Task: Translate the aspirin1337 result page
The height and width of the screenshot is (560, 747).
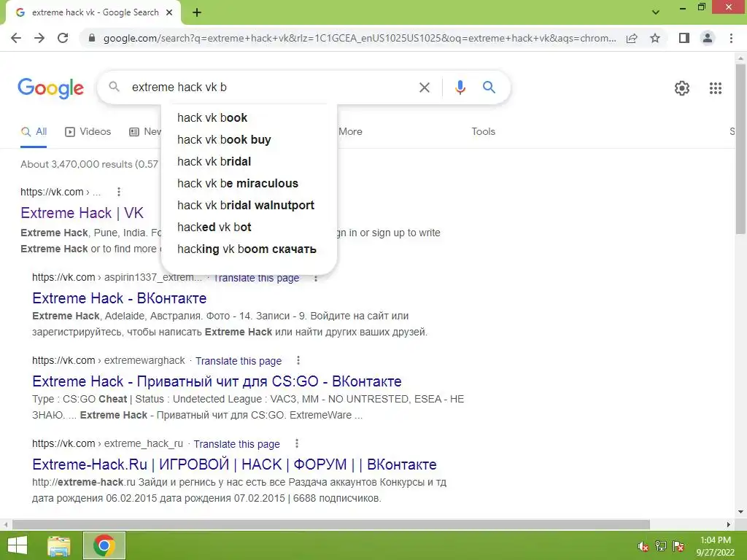Action: pyautogui.click(x=256, y=278)
